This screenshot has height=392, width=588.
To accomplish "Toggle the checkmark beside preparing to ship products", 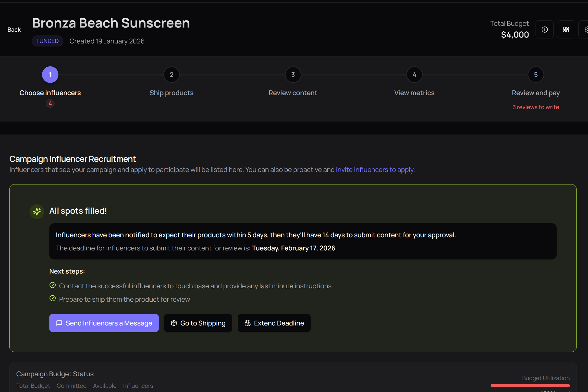I will tap(52, 298).
